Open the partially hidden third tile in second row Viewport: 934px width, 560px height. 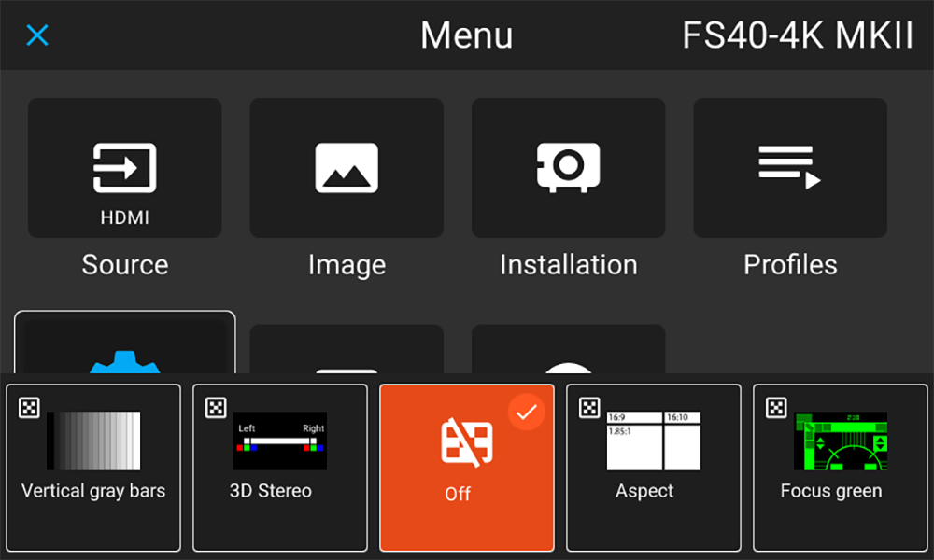tap(568, 349)
